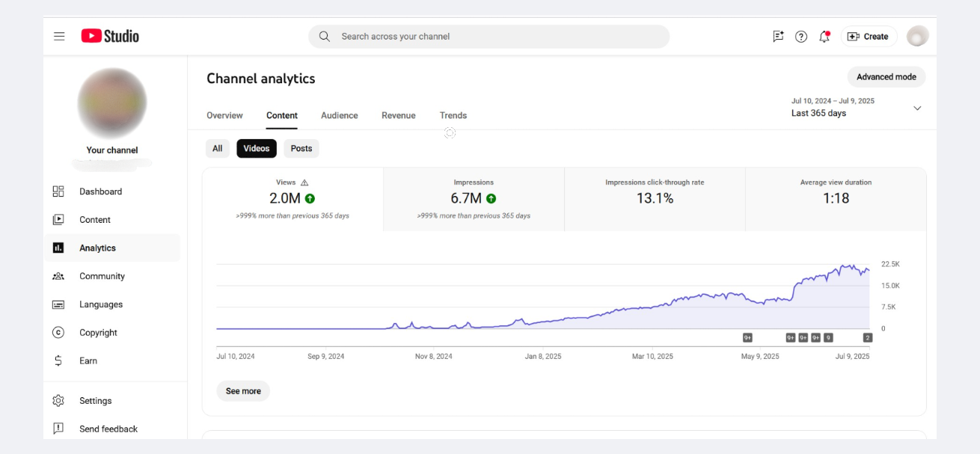
Task: Select the Videos filter chip
Action: coord(257,148)
